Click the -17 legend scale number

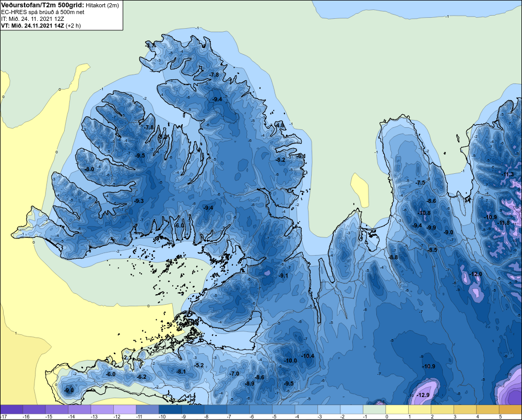click(4, 417)
